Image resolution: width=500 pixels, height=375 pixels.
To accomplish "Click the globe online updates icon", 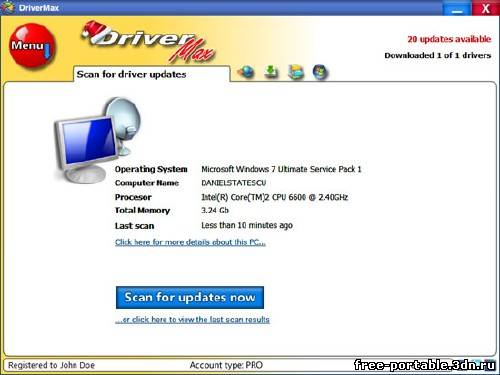I will (x=246, y=72).
